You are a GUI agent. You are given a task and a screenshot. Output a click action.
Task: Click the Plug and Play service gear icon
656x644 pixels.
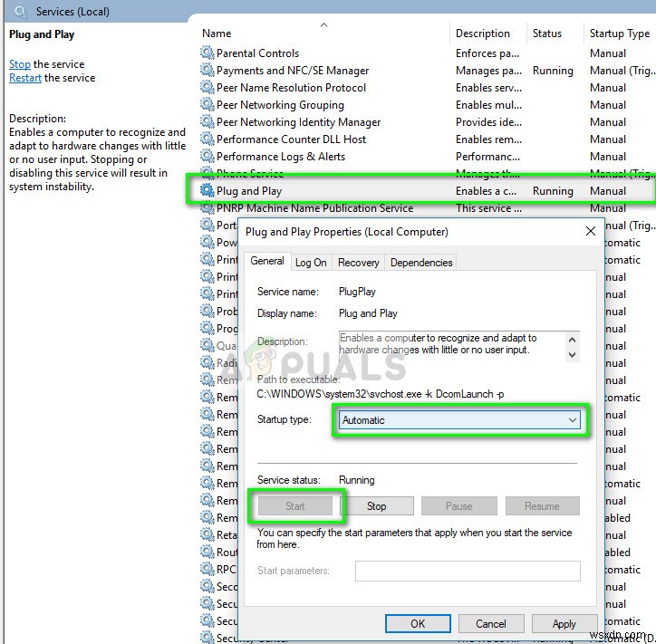207,190
